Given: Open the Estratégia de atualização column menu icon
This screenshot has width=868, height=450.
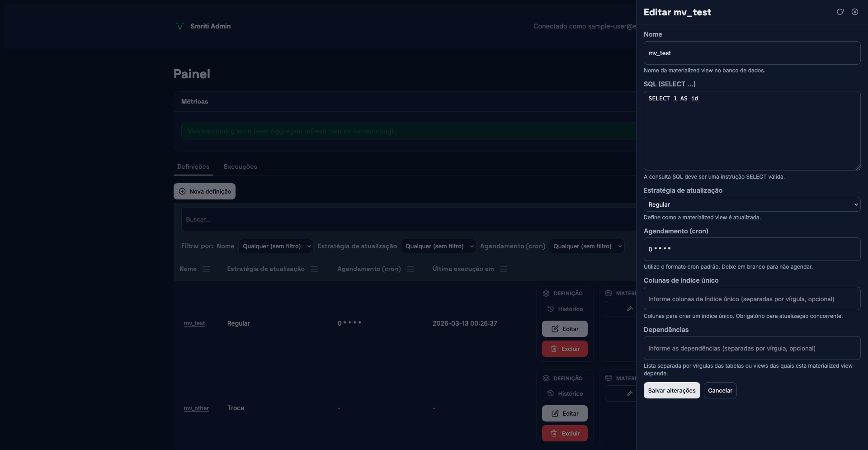Looking at the screenshot, I should pyautogui.click(x=314, y=269).
